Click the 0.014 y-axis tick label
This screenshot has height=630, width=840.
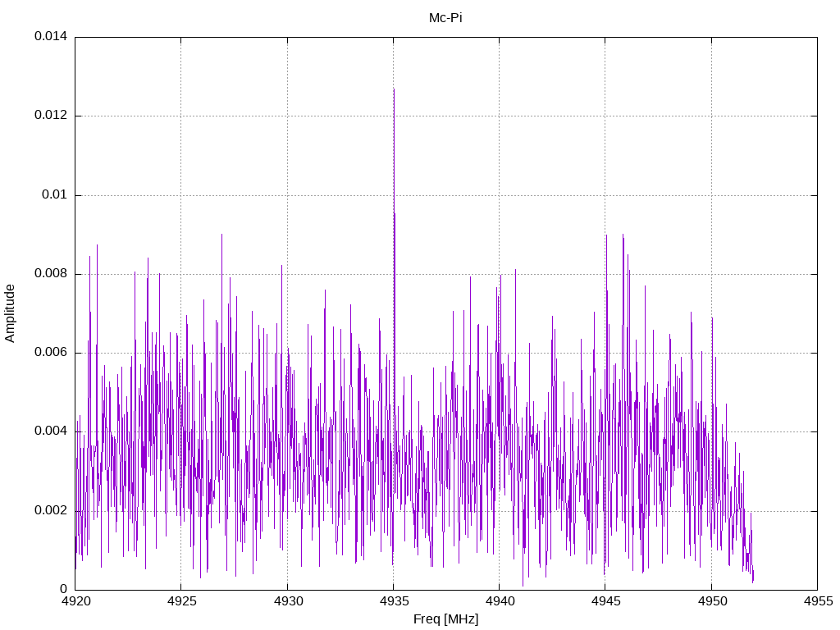(51, 36)
